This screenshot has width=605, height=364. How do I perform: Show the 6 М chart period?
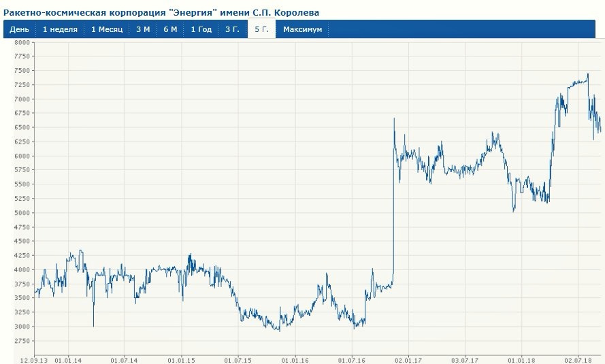click(170, 29)
